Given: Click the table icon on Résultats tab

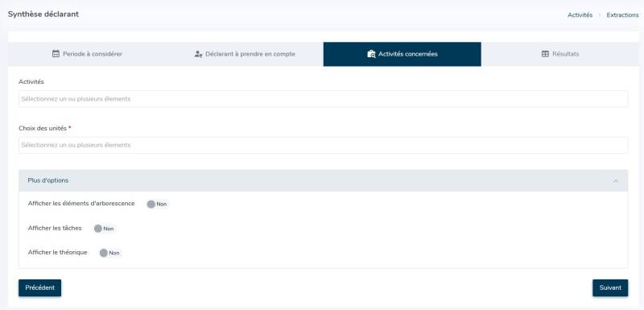Looking at the screenshot, I should tap(545, 54).
